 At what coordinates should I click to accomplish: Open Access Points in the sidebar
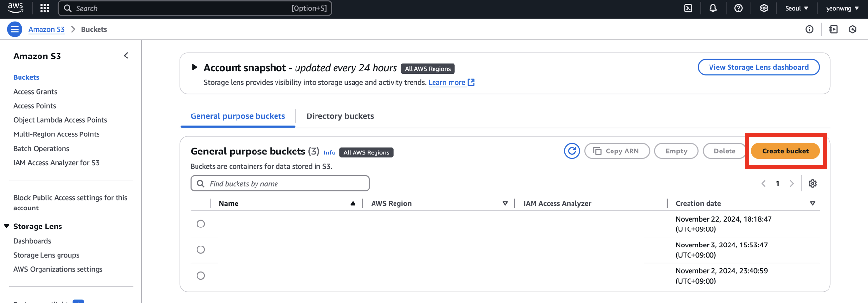(x=35, y=106)
